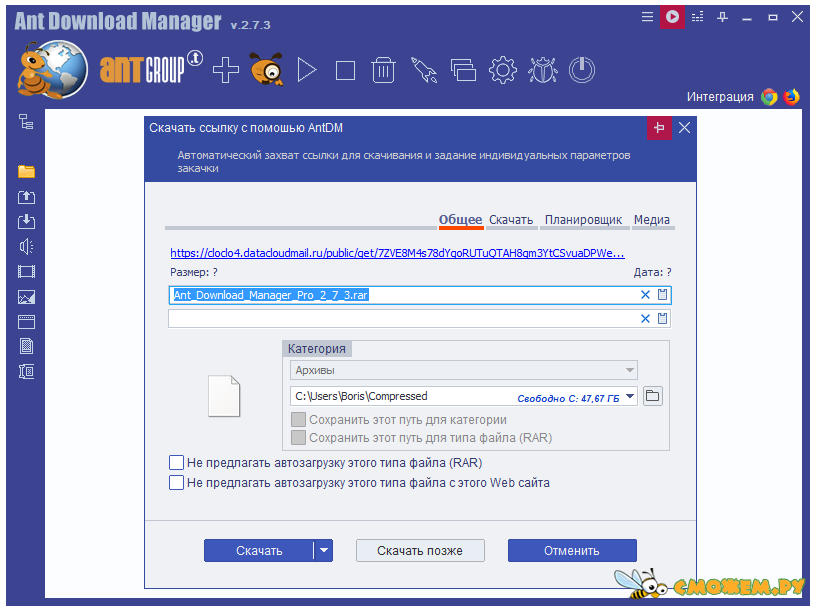Delete download with the trash can icon
The height and width of the screenshot is (611, 816).
tap(384, 70)
